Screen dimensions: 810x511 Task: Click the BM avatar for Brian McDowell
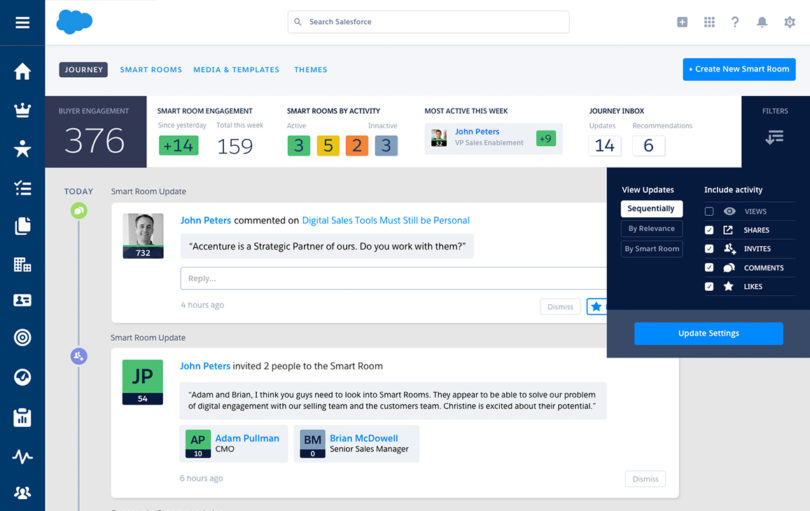coord(313,443)
